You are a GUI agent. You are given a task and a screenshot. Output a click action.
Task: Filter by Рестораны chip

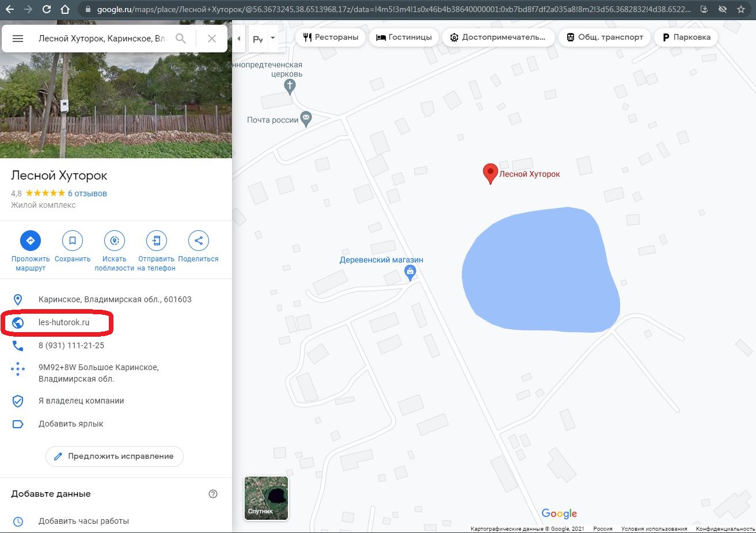330,37
